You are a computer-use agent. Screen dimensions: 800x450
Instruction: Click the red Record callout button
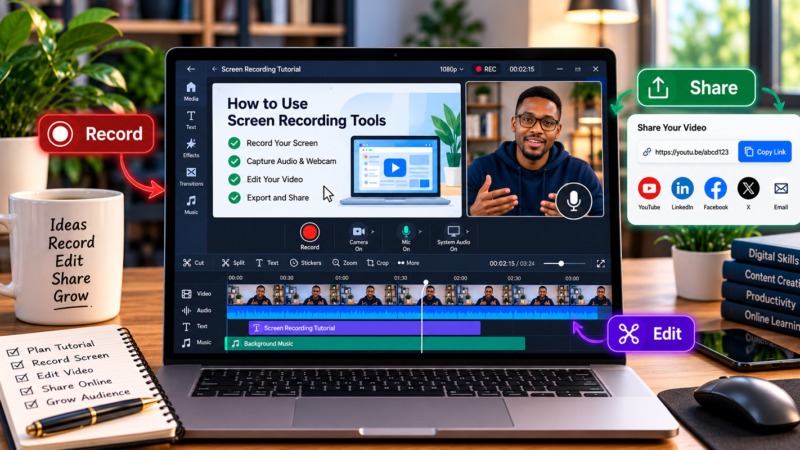(x=96, y=134)
